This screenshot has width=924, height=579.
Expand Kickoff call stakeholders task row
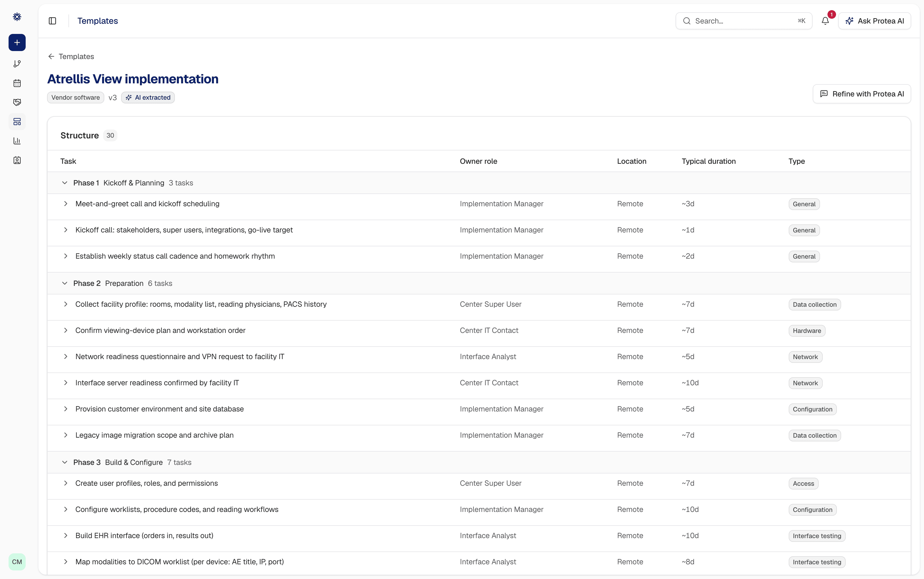click(x=66, y=230)
